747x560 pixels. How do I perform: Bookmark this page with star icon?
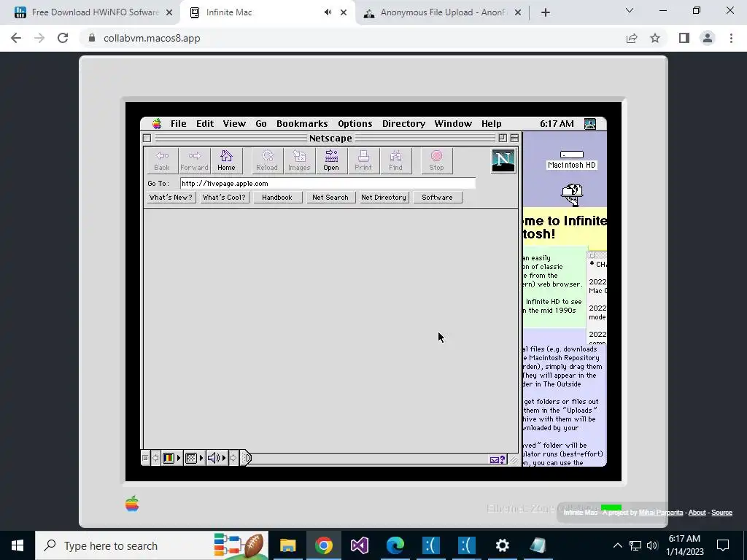(x=655, y=38)
